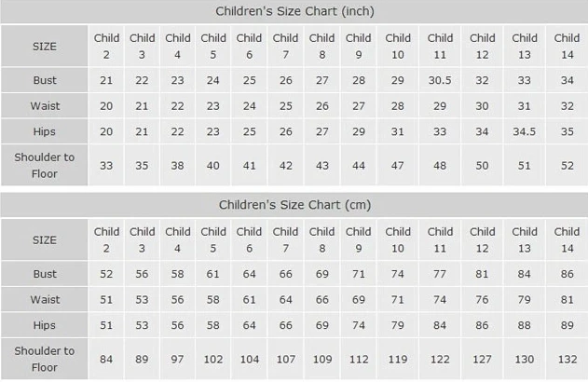This screenshot has height=382, width=588.
Task: Select the 30.5 bust value for Child 11
Action: [440, 81]
